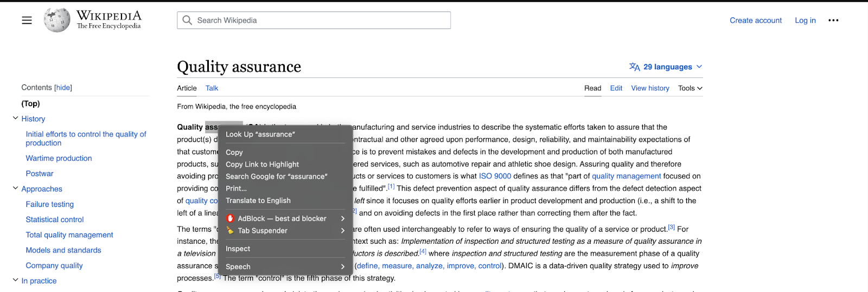Open the three-dots personal tools menu

833,21
